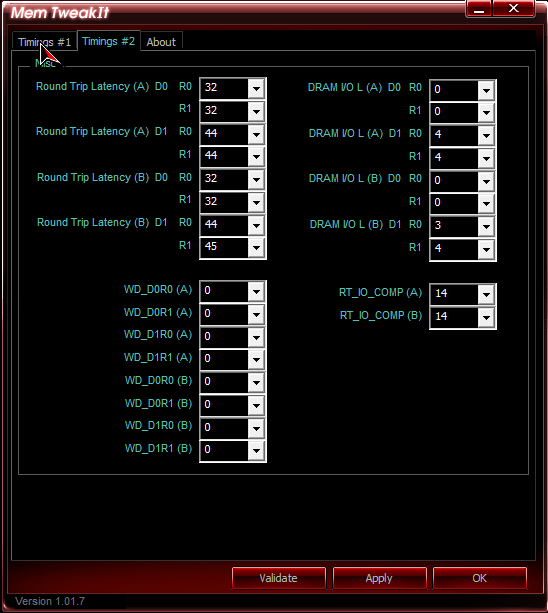
Task: Open Round Trip Latency (B) D0 R0 dropdown
Action: pos(256,179)
